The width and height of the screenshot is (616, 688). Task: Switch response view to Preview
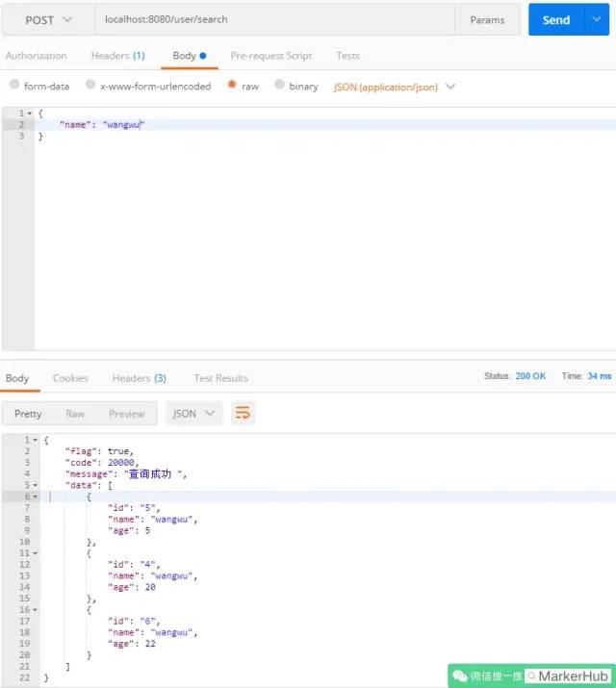click(x=127, y=414)
